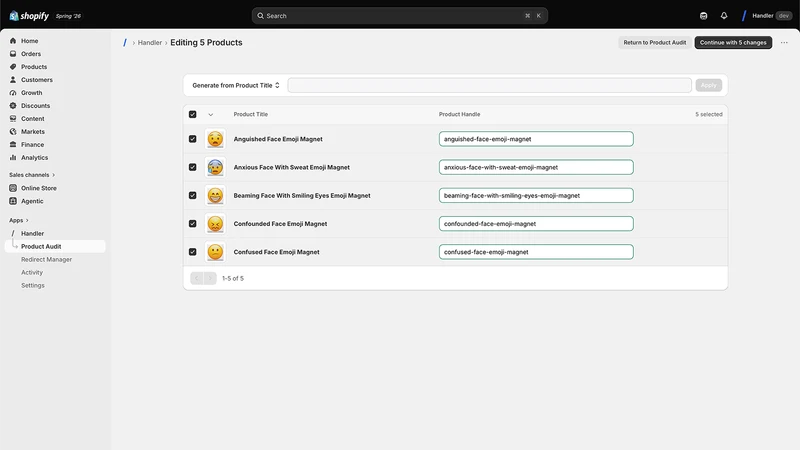
Task: Uncheck Anxious Face With Sweat Emoji Magnet
Action: click(192, 167)
